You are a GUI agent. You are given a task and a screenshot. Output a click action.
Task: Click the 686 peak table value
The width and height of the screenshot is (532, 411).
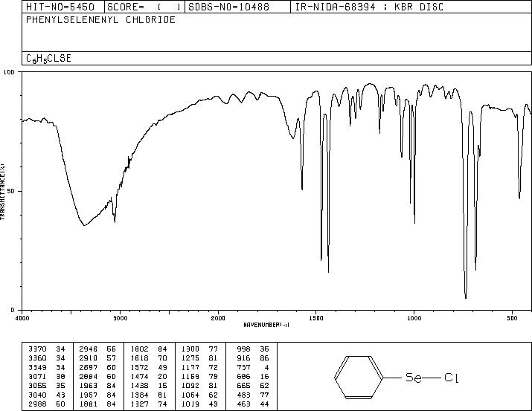[x=243, y=376]
